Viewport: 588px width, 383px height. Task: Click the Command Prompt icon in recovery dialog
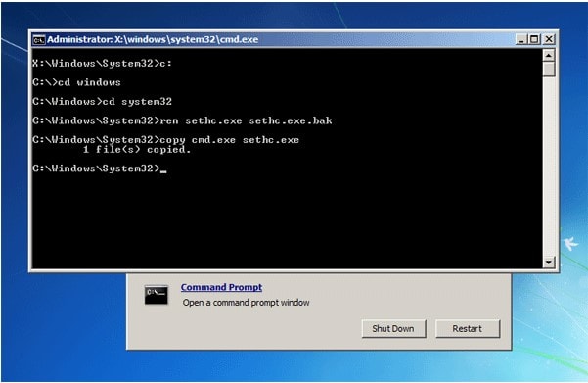point(156,295)
